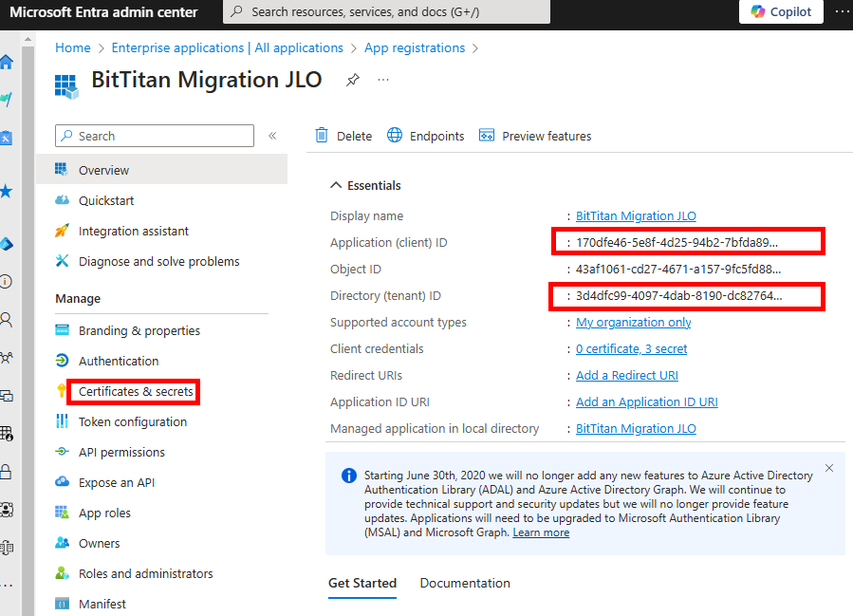Open the more options ellipsis beside title

click(383, 80)
